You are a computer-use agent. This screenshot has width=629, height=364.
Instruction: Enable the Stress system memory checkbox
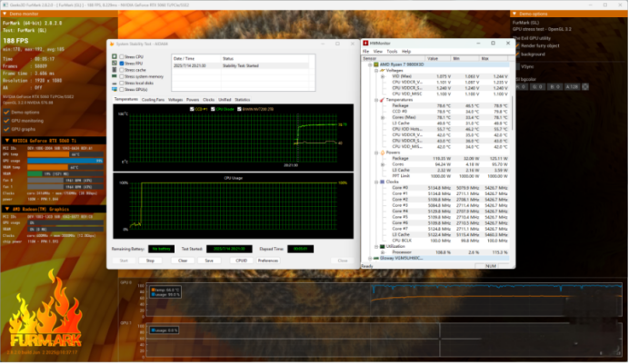[122, 76]
